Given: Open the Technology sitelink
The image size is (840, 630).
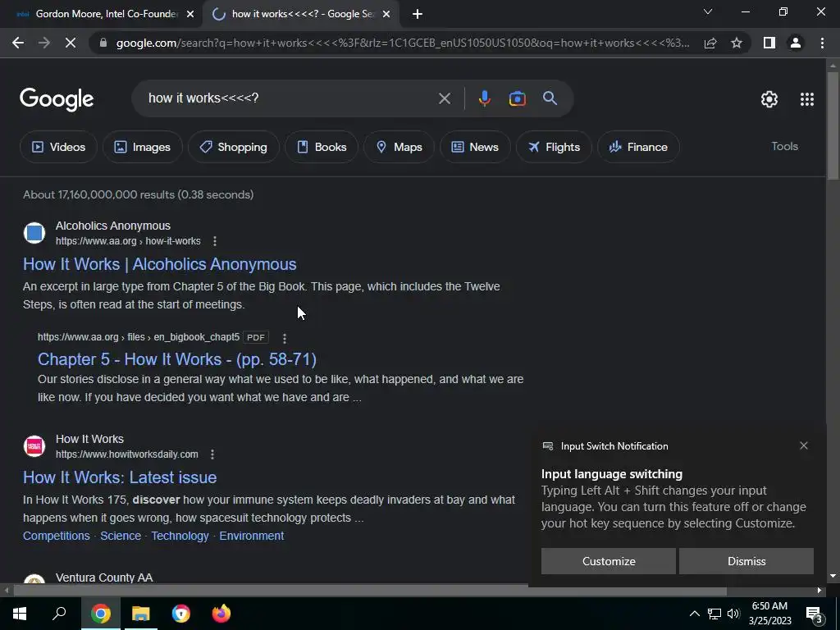Looking at the screenshot, I should [180, 536].
